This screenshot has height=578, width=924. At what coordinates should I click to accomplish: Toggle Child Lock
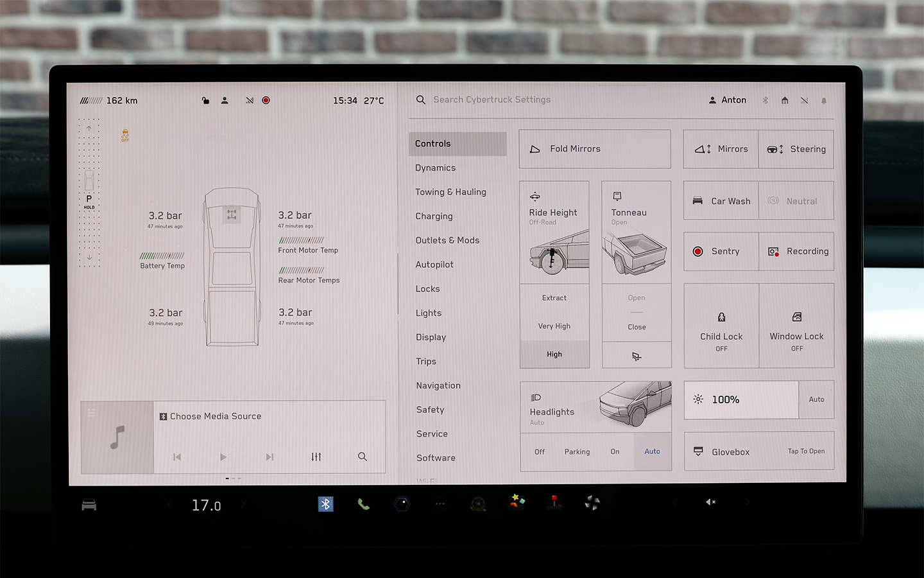click(x=721, y=326)
